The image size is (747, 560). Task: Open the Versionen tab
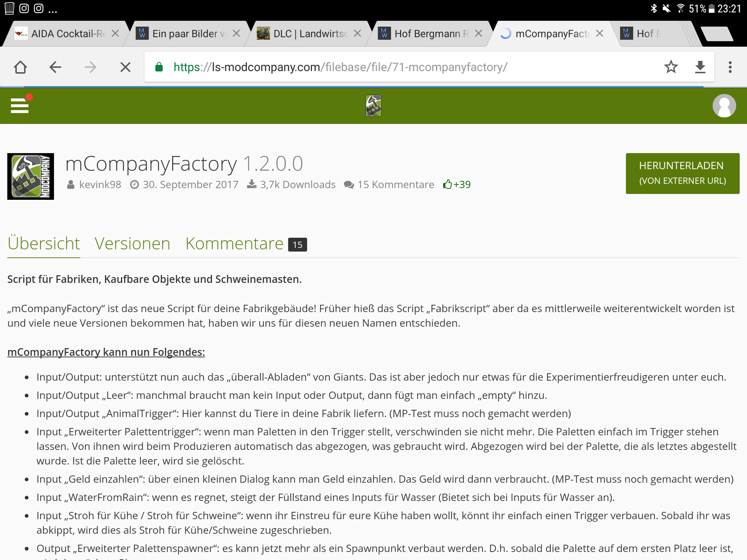click(x=132, y=244)
